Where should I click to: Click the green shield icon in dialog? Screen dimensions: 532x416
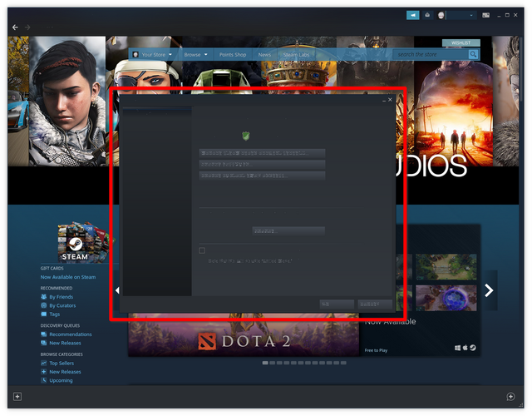click(x=246, y=136)
